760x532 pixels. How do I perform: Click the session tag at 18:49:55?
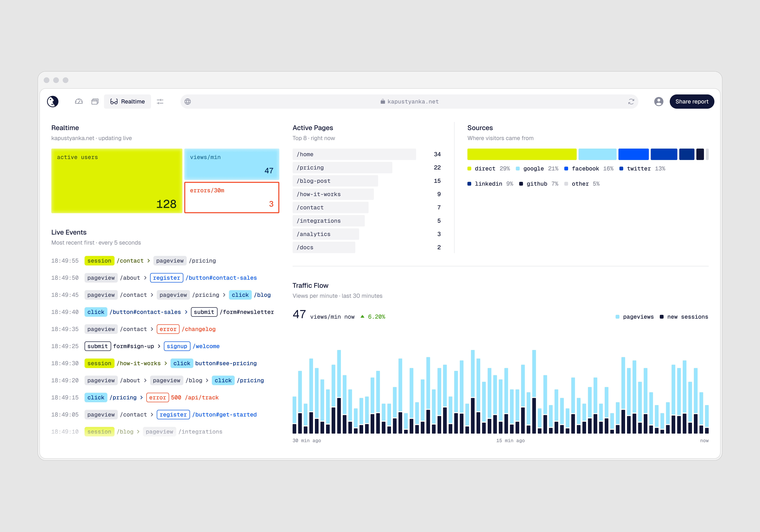(x=99, y=261)
